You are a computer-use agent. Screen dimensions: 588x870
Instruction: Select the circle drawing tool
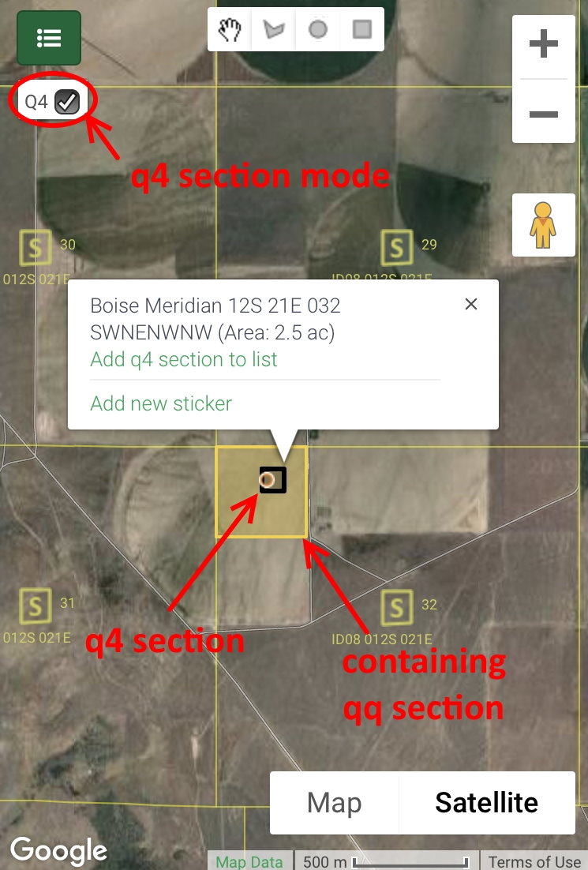click(x=318, y=29)
